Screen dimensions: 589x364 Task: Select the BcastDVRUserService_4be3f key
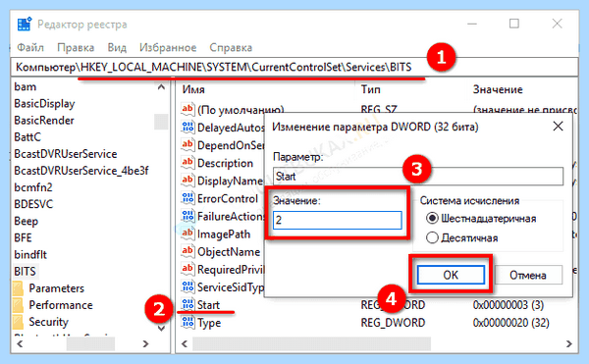pos(81,171)
